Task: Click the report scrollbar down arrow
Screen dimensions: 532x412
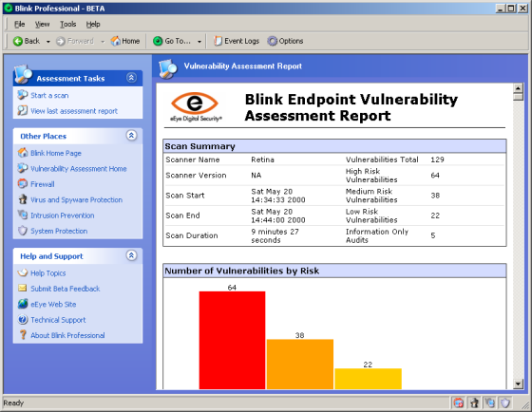Action: [x=518, y=384]
